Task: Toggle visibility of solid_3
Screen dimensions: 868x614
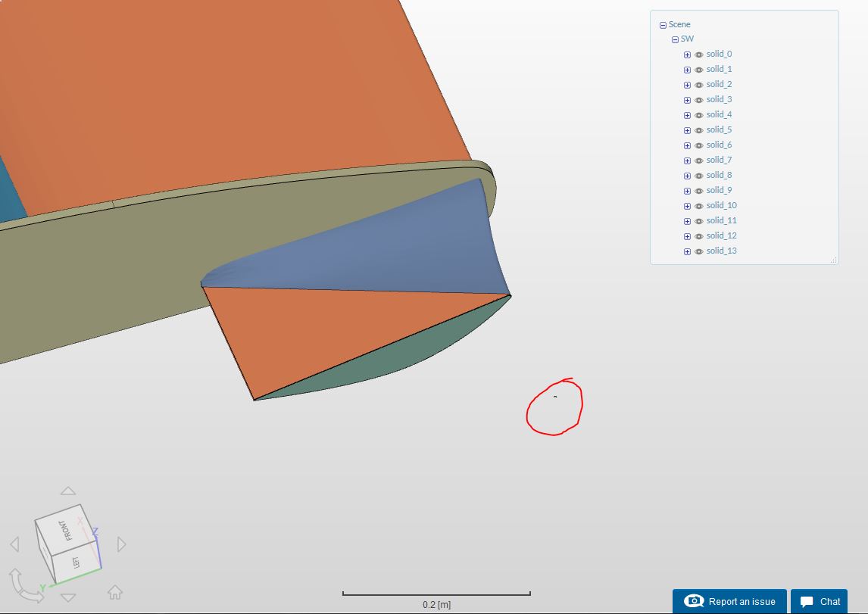Action: point(698,100)
